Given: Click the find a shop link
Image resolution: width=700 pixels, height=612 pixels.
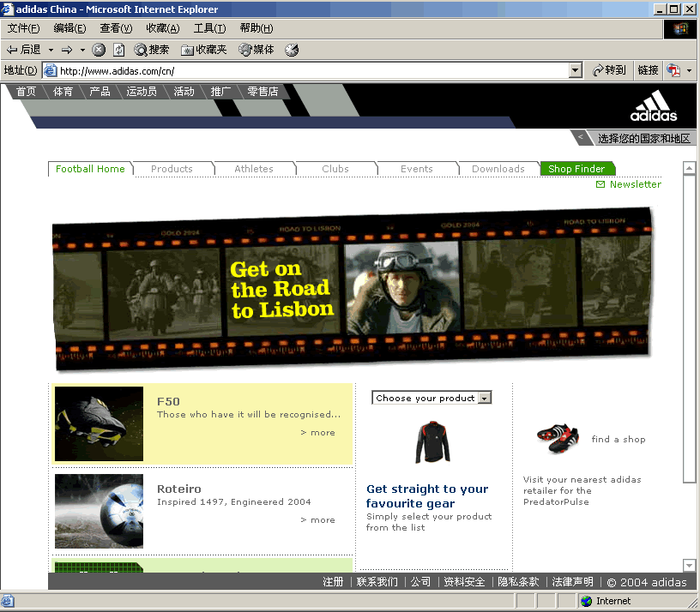Looking at the screenshot, I should click(x=619, y=440).
